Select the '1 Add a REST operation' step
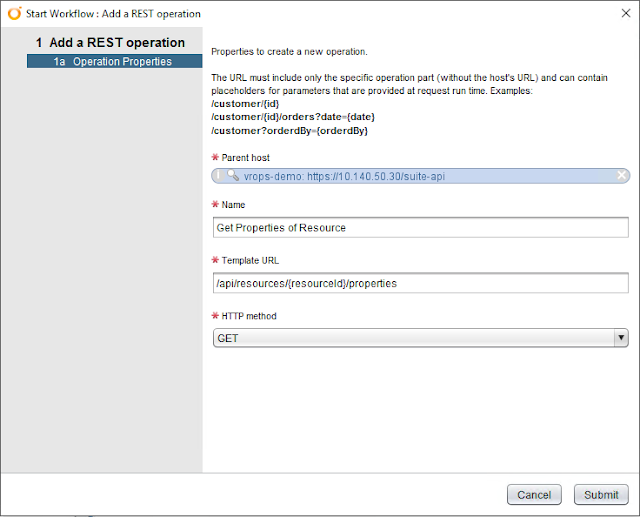Screen dimensions: 640x517 point(110,43)
